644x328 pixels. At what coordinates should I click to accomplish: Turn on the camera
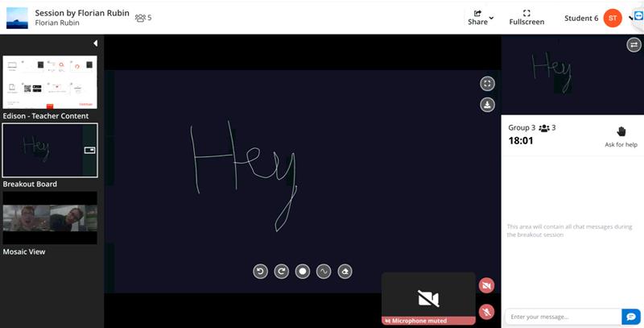486,285
